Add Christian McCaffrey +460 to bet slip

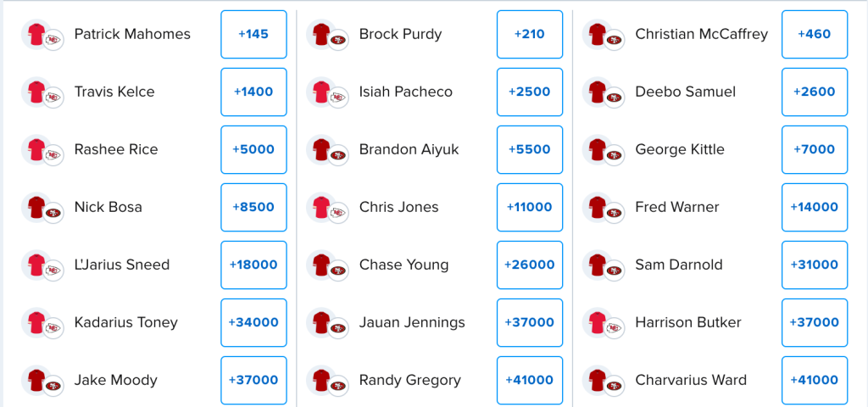[x=815, y=34]
